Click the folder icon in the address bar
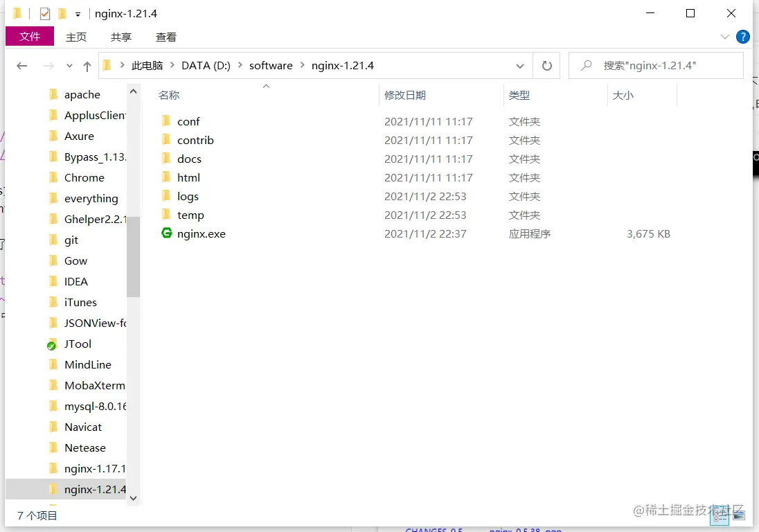Image resolution: width=759 pixels, height=532 pixels. pyautogui.click(x=107, y=65)
